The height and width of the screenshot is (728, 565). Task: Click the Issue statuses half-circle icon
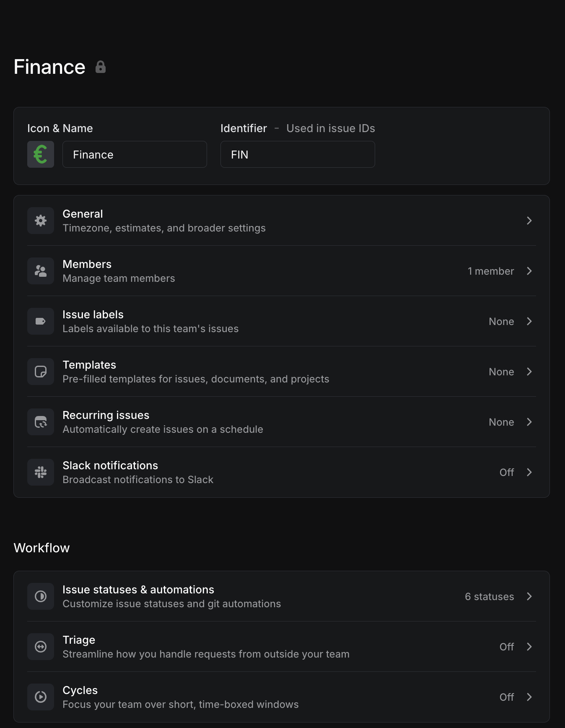(41, 596)
